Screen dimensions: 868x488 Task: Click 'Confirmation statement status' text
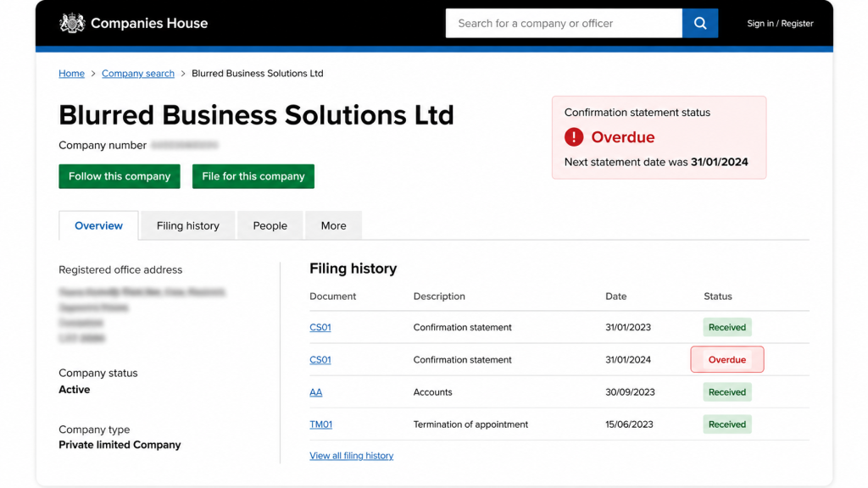637,113
